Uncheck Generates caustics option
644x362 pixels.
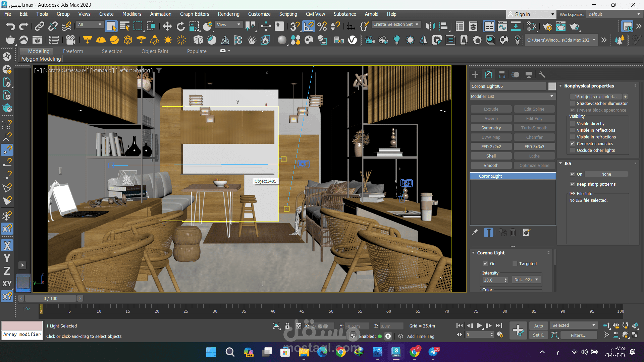pos(573,143)
